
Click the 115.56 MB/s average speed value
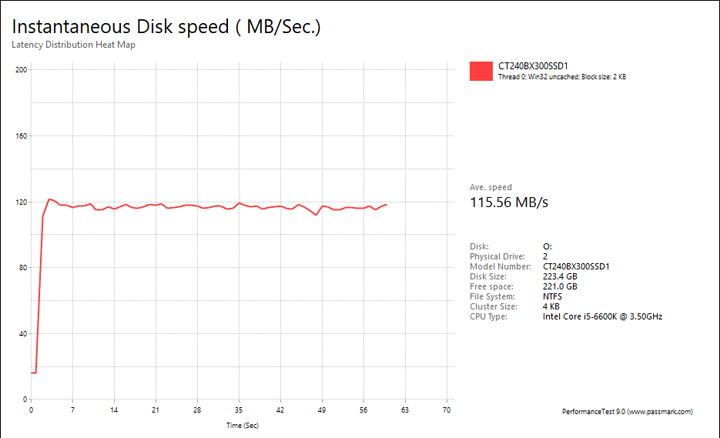click(509, 202)
